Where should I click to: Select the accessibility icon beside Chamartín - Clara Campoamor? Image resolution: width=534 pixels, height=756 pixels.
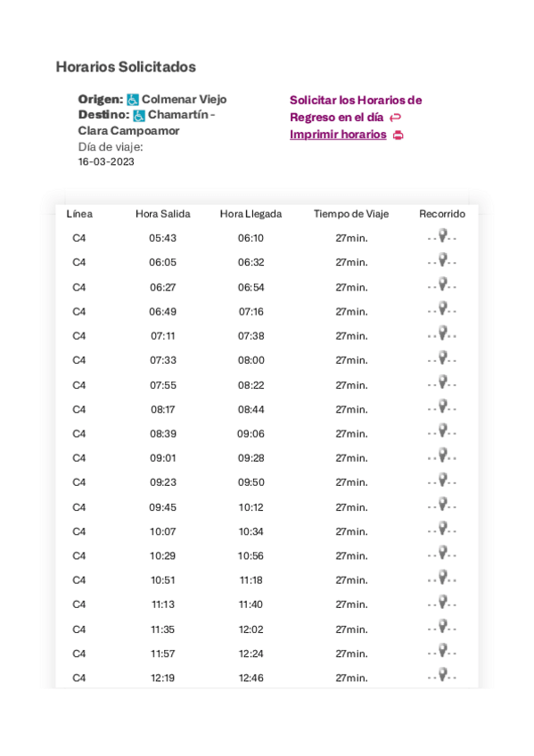140,115
